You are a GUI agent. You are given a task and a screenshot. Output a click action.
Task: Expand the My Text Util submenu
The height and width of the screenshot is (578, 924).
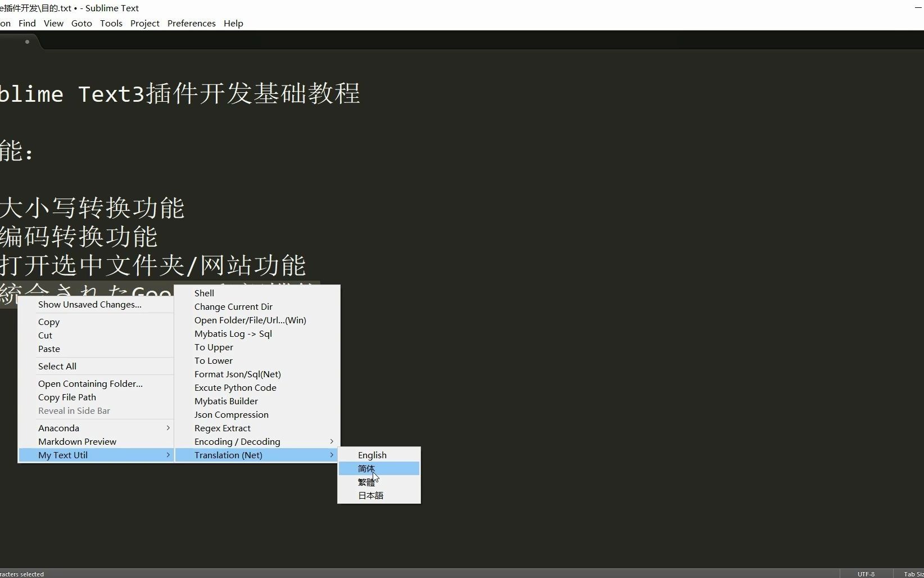click(x=96, y=455)
